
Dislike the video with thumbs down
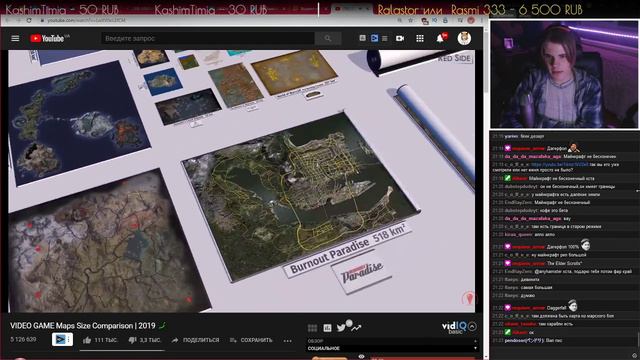coord(145,340)
